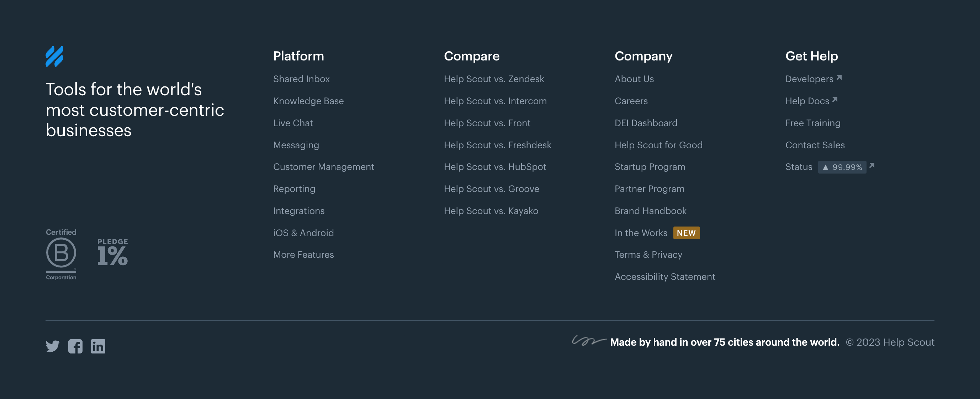Visit the Accessibility Statement page
Image resolution: width=980 pixels, height=399 pixels.
coord(664,277)
